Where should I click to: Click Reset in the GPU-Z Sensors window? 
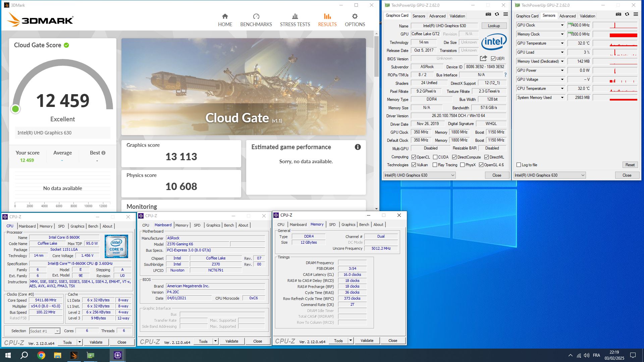[630, 165]
